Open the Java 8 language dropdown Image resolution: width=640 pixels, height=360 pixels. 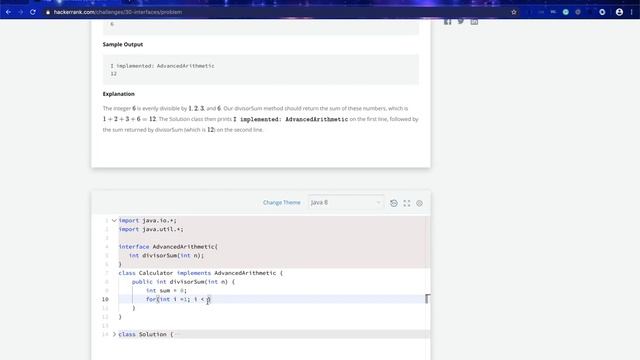[346, 202]
